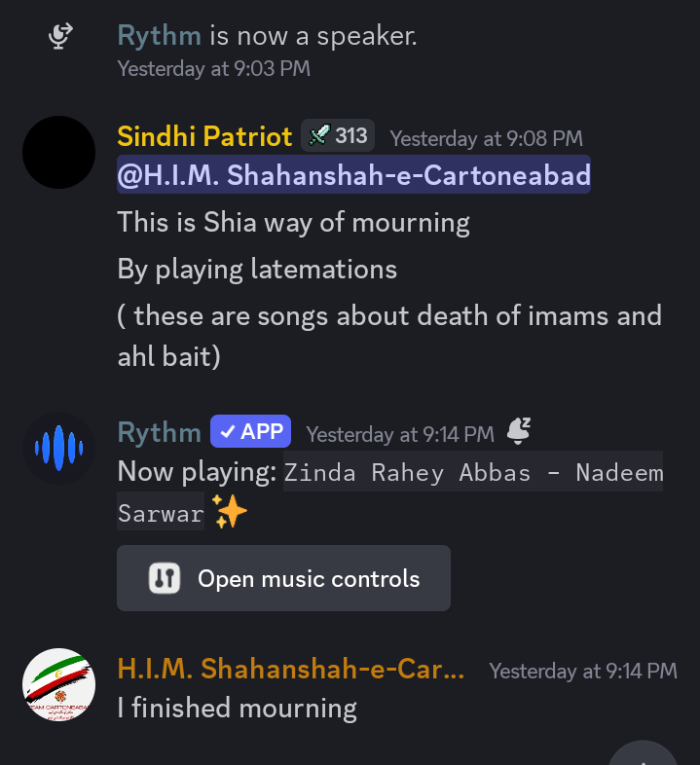Click the verified APP badge
The width and height of the screenshot is (700, 765).
tap(251, 431)
